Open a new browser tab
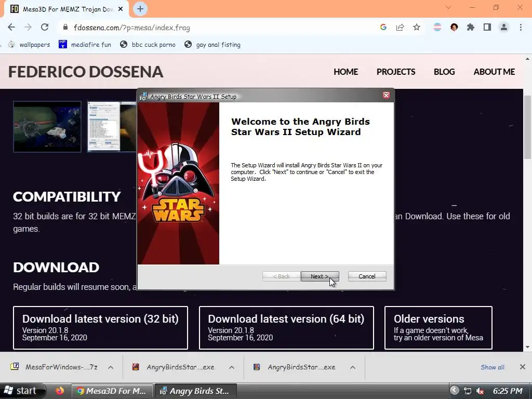 tap(140, 9)
